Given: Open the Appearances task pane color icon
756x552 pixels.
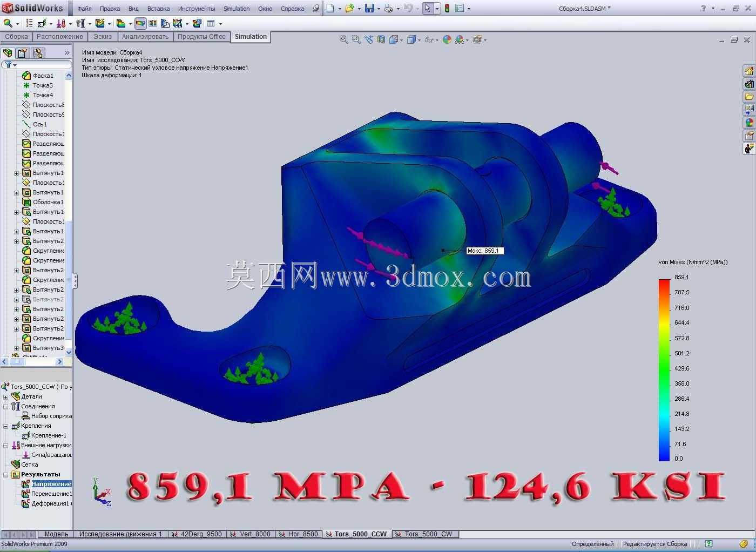Looking at the screenshot, I should tap(749, 123).
